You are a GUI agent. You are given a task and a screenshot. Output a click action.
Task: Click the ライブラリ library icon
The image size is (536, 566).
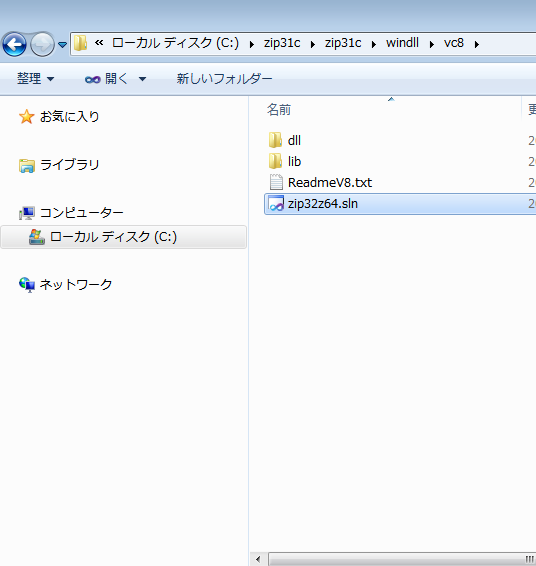click(27, 166)
